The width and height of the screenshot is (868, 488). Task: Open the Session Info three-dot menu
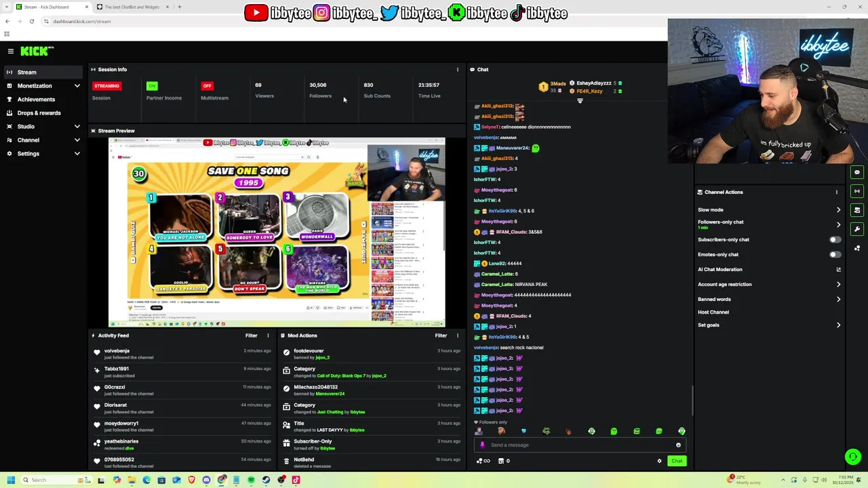(457, 69)
